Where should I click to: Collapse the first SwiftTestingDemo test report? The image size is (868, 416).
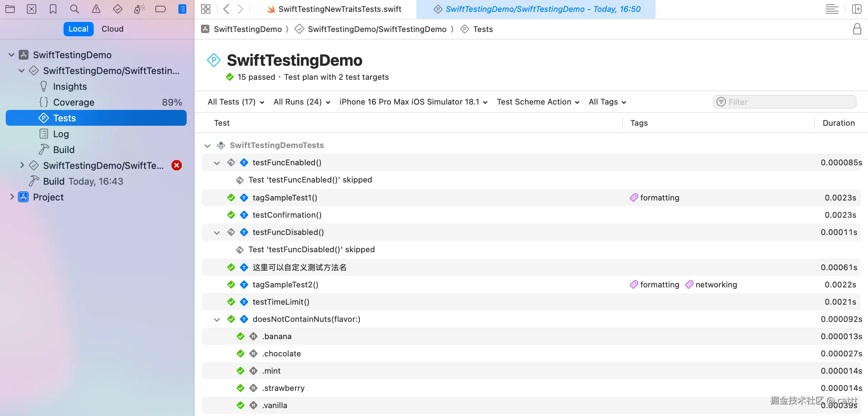click(x=22, y=71)
